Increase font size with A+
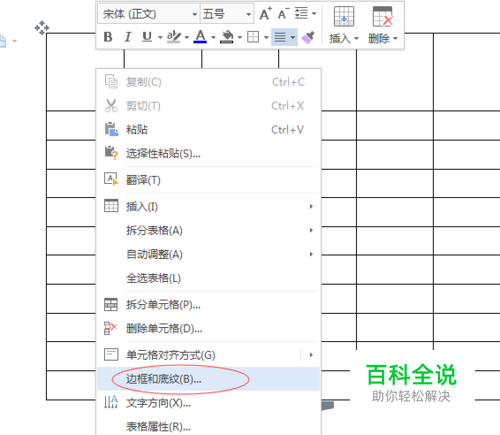 click(266, 14)
